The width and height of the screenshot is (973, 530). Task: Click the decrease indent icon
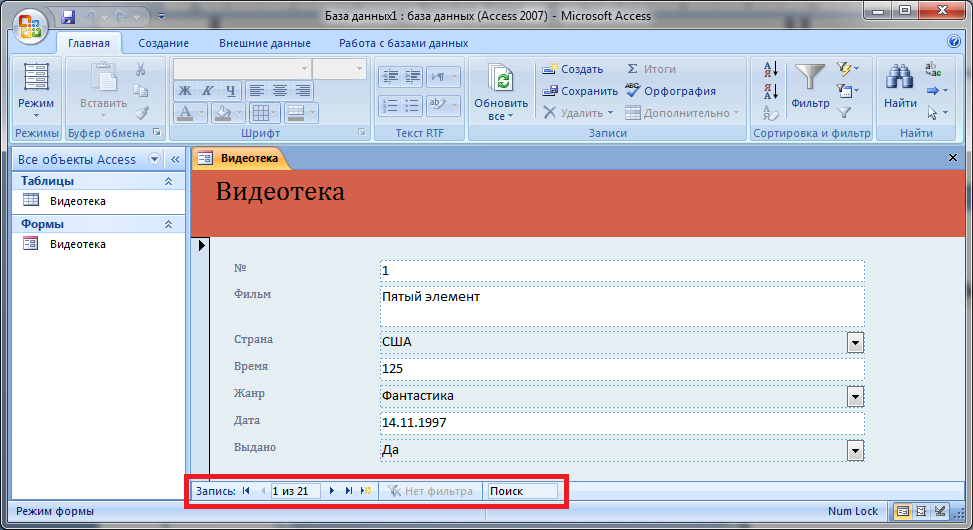390,77
